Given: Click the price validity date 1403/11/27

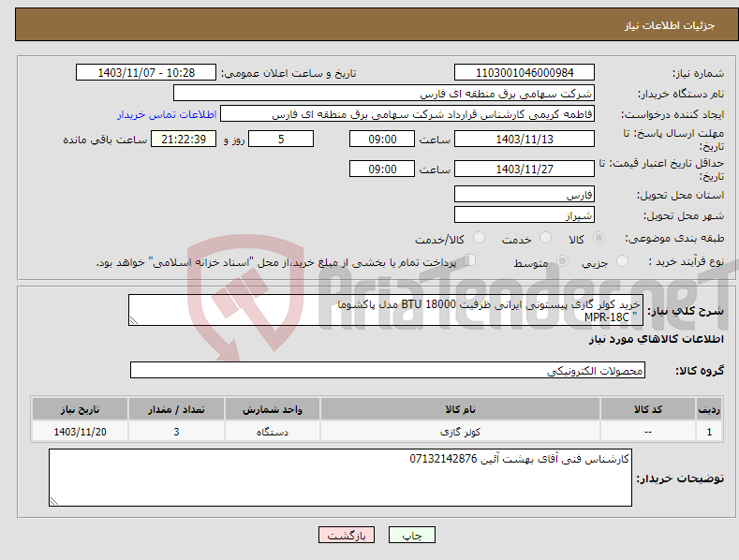Looking at the screenshot, I should click(525, 169).
